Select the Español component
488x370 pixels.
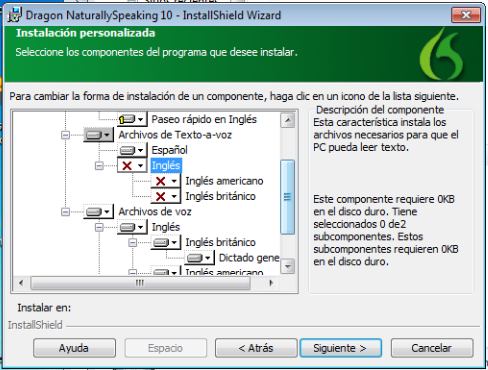click(169, 150)
